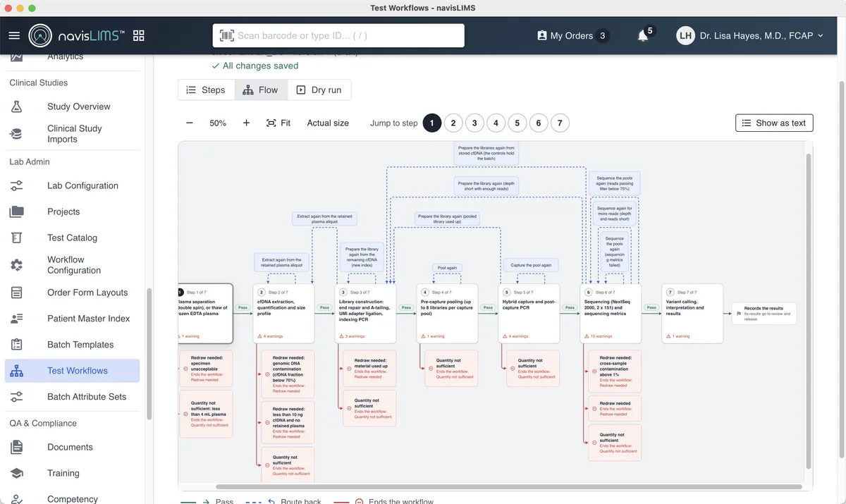Click the Documents file icon
The image size is (846, 504).
17,447
